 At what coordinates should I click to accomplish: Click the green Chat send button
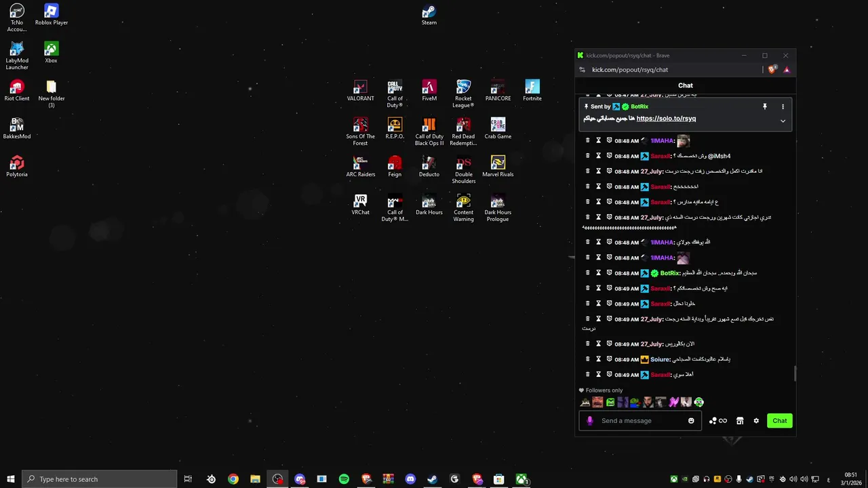pos(780,421)
